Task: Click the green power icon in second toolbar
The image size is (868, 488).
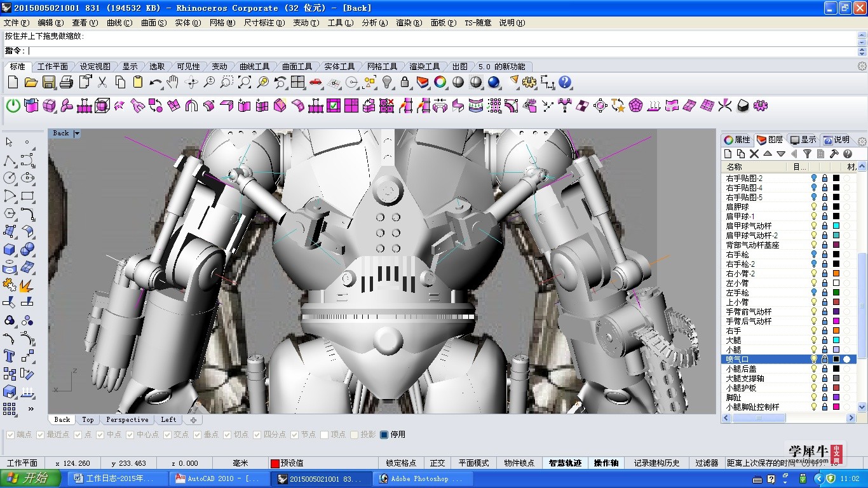Action: [13, 105]
